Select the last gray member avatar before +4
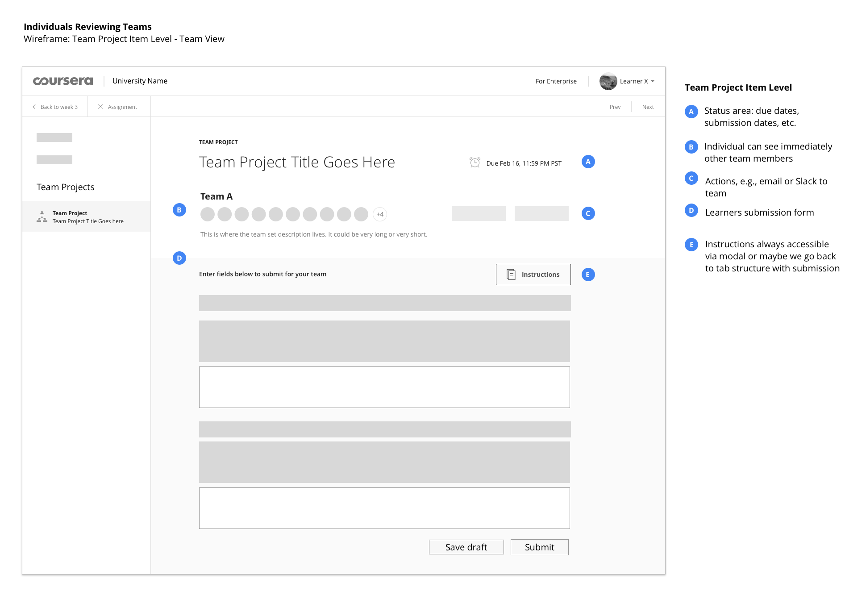 (361, 214)
